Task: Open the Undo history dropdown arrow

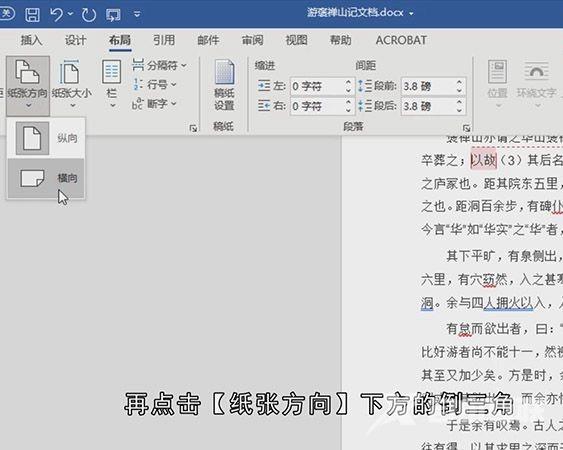Action: pos(70,14)
